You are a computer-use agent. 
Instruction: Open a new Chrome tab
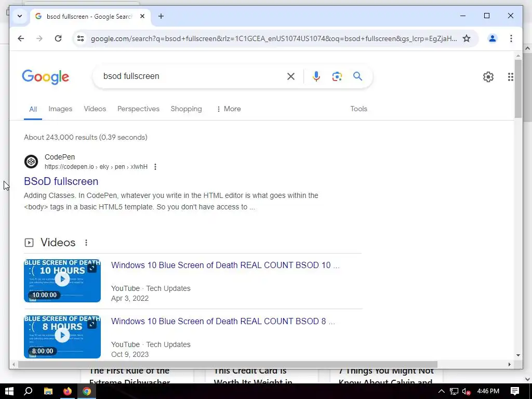coord(161,16)
